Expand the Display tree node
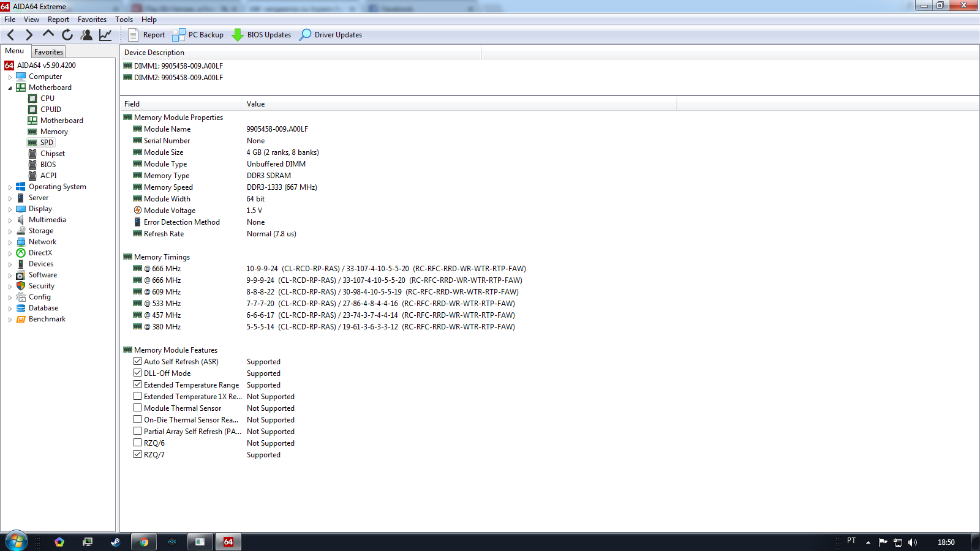 tap(10, 209)
